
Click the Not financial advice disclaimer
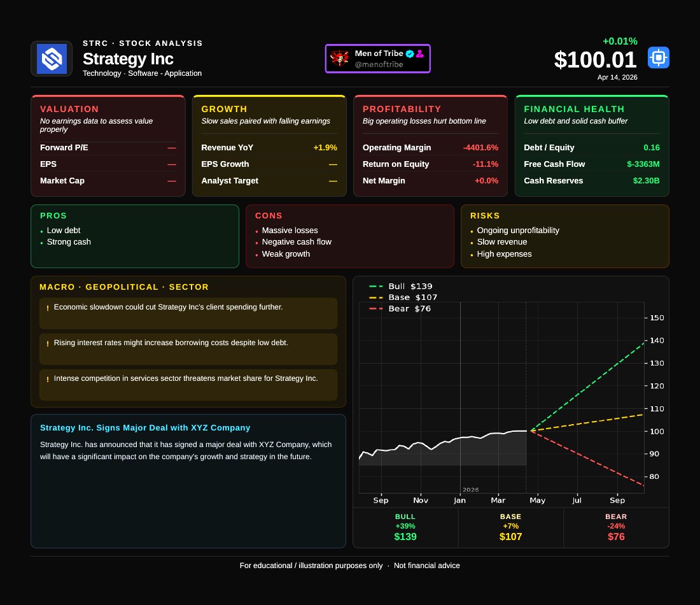(x=427, y=566)
